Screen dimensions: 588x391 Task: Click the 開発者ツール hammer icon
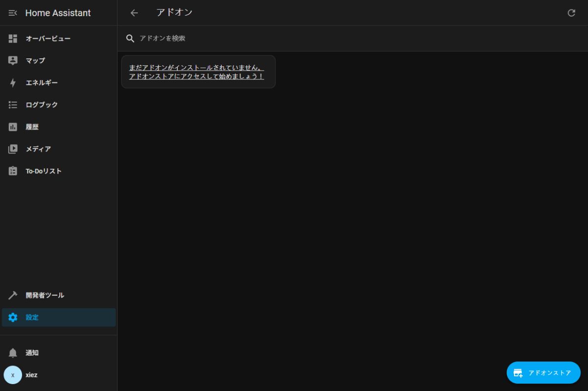(x=13, y=295)
